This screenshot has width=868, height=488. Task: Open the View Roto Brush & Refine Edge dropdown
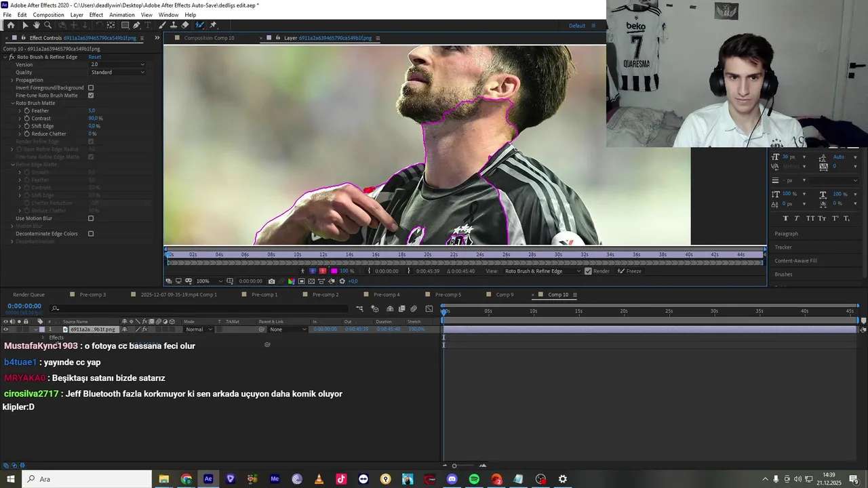[542, 271]
